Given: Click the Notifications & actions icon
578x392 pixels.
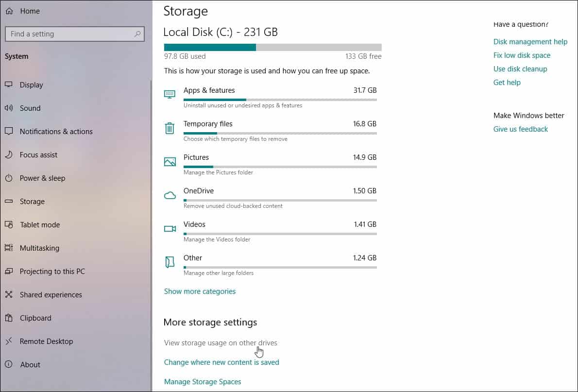Looking at the screenshot, I should pos(9,131).
